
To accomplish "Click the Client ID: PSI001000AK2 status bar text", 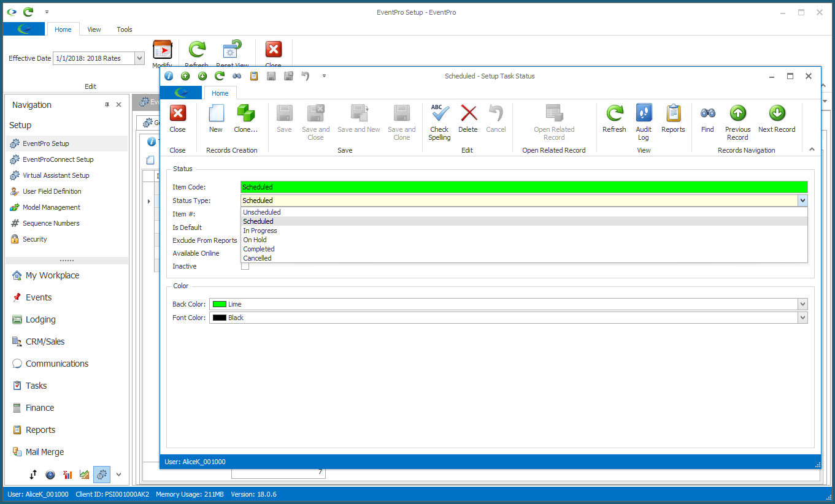I will click(112, 494).
